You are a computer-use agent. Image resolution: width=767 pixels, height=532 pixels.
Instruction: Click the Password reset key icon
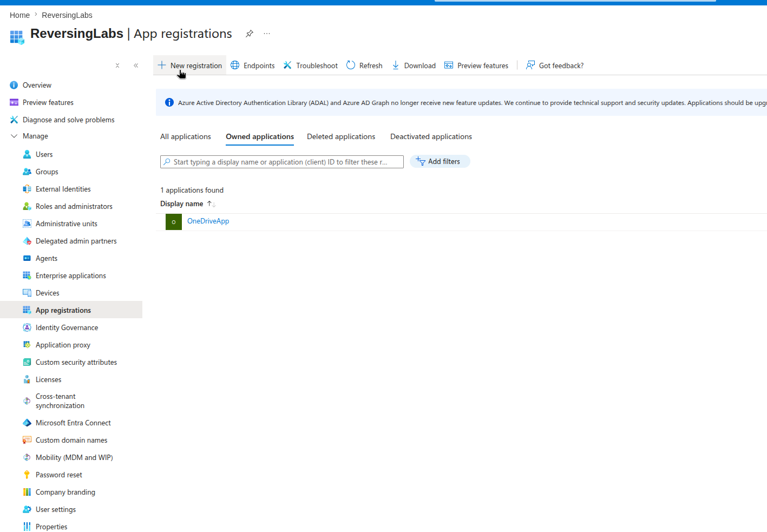pos(27,475)
